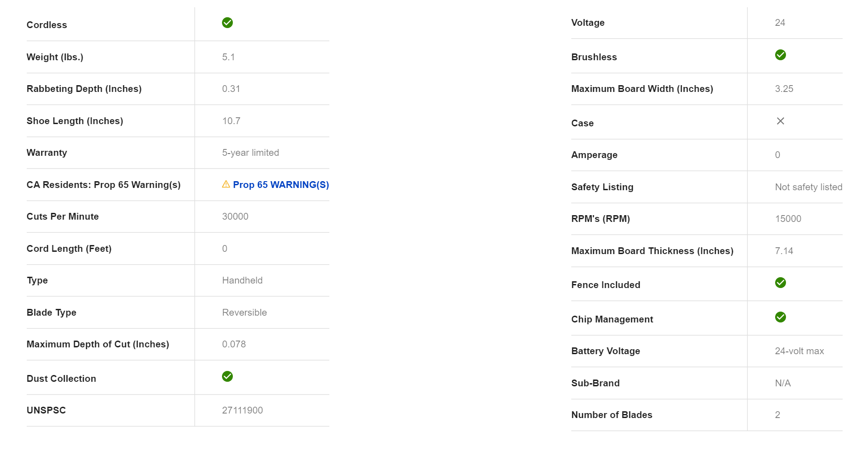Select the CA Residents Prop 65 label
868x452 pixels.
[x=103, y=185]
